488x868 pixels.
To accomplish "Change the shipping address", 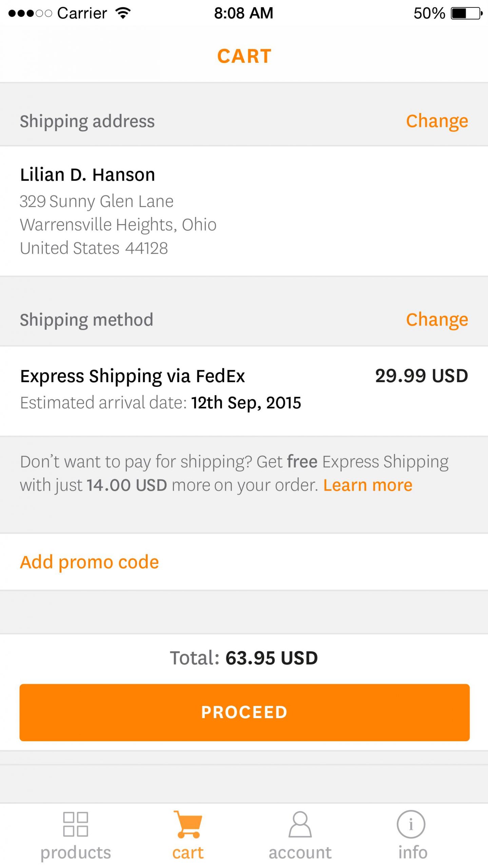I will click(437, 121).
